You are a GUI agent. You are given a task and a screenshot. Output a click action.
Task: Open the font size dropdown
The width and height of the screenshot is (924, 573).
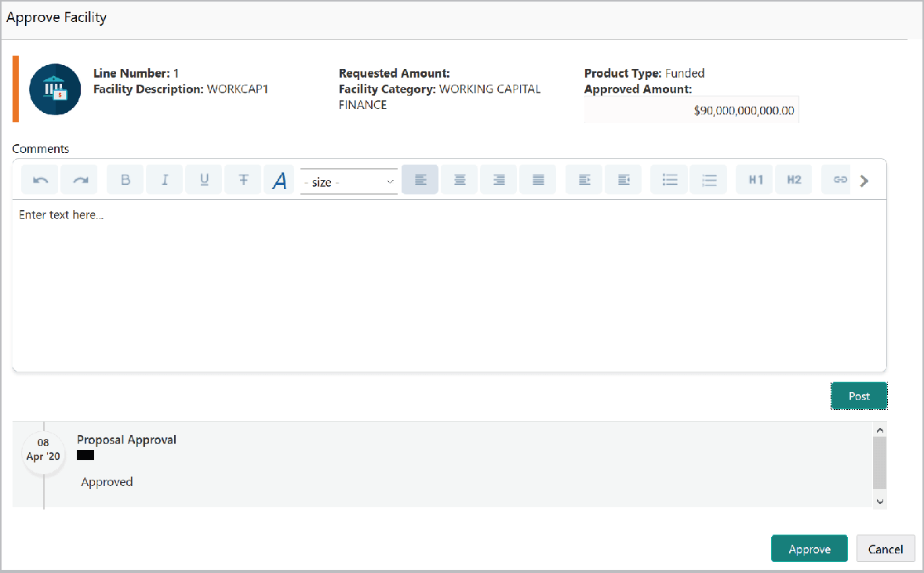coord(349,182)
